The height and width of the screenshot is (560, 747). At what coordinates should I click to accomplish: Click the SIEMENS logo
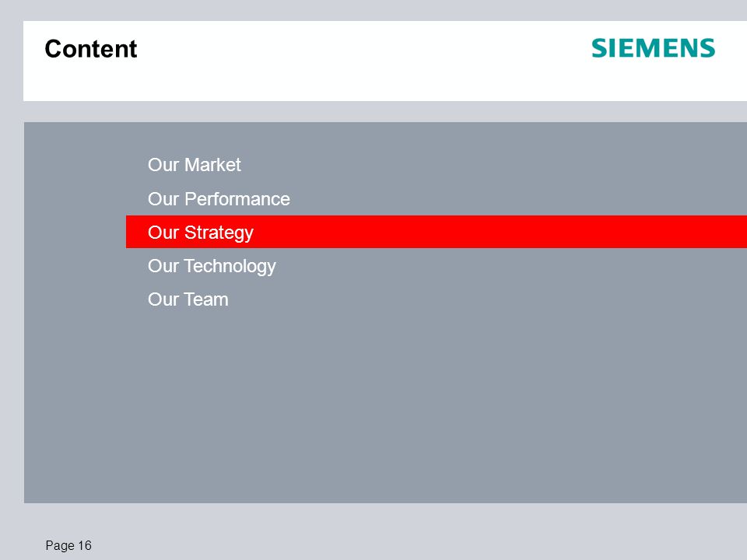[x=653, y=48]
